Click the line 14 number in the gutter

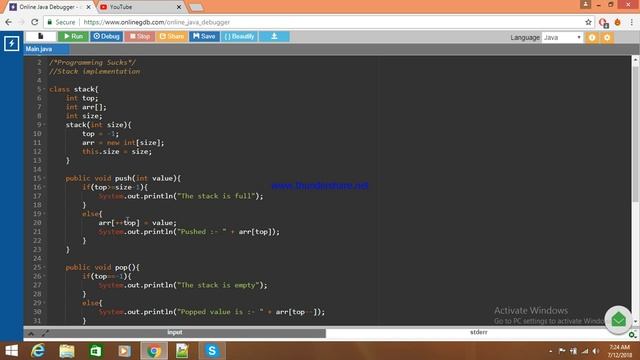point(37,169)
